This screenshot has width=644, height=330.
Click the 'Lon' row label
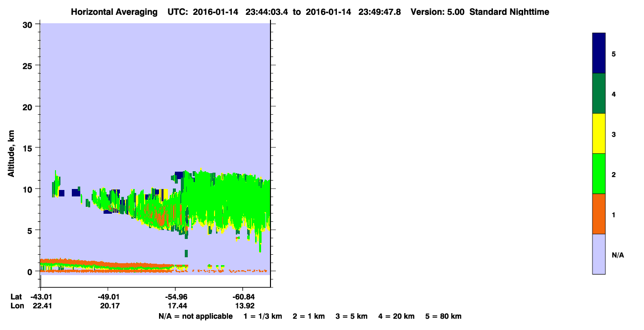[x=17, y=306]
